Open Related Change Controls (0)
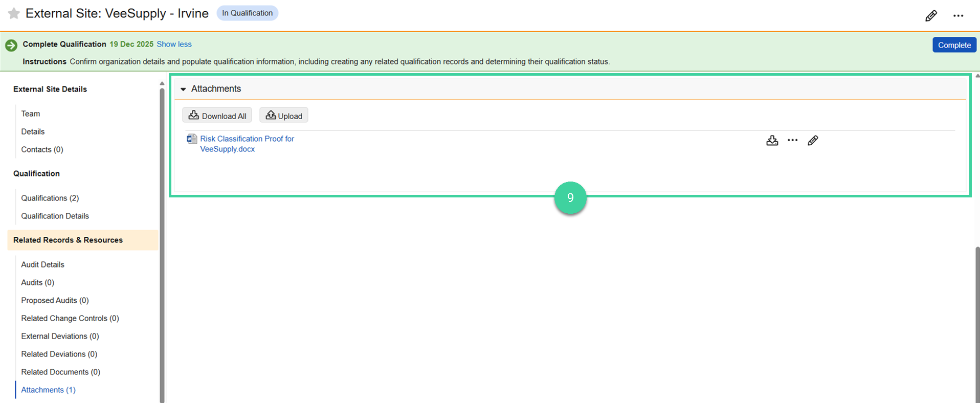Viewport: 980px width, 403px height. click(x=70, y=318)
